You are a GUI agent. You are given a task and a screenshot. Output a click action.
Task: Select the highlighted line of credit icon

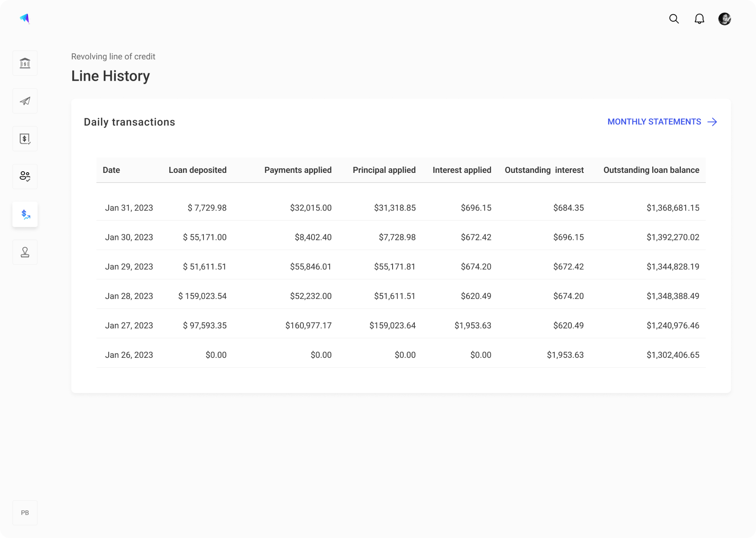(25, 214)
